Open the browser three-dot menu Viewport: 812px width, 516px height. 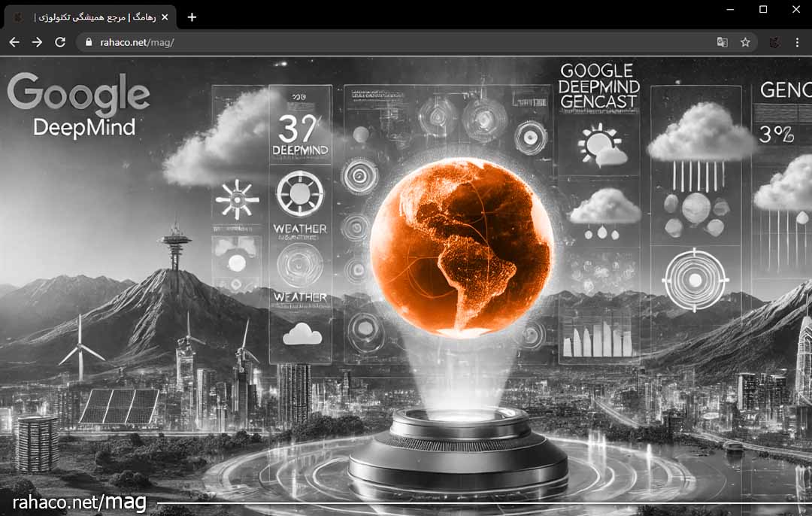coord(797,42)
